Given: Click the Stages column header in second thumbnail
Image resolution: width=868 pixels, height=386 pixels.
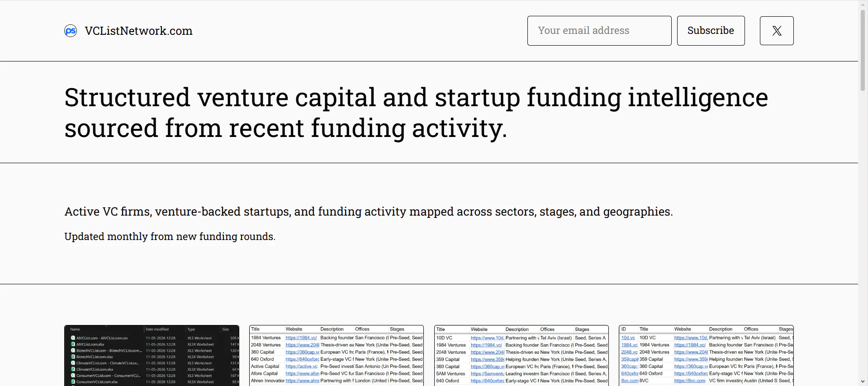Looking at the screenshot, I should (x=397, y=329).
